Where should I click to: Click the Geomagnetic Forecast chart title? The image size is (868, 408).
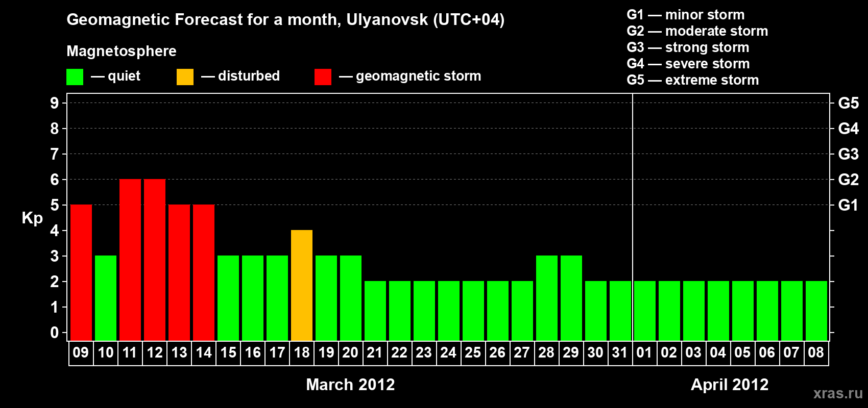coord(285,20)
